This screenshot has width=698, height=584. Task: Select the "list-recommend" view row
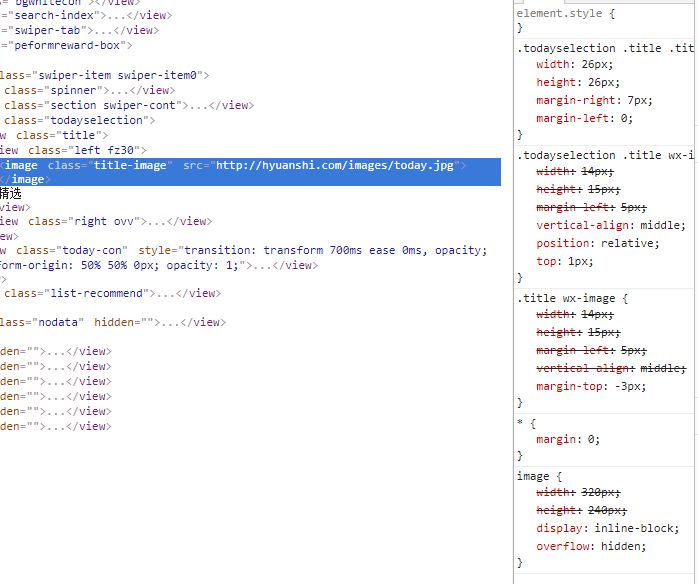tap(112, 293)
